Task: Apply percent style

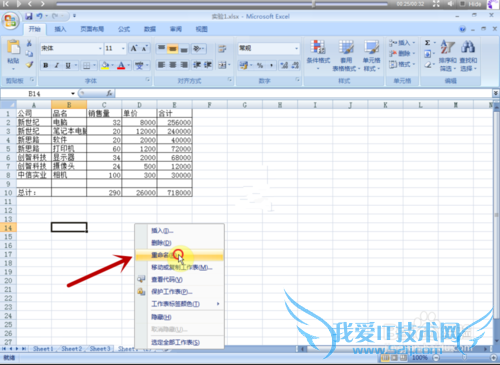Action: click(x=260, y=65)
